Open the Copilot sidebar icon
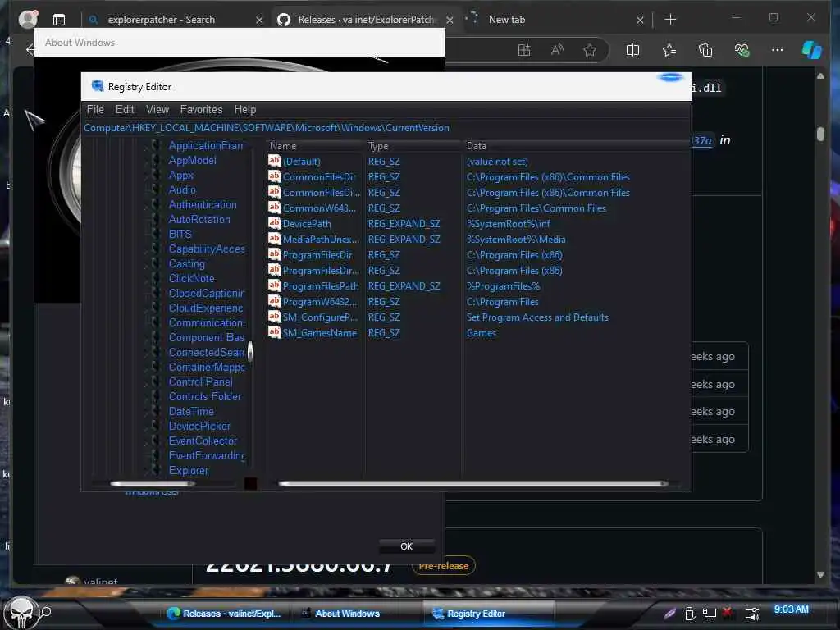This screenshot has height=630, width=840. pyautogui.click(x=812, y=50)
